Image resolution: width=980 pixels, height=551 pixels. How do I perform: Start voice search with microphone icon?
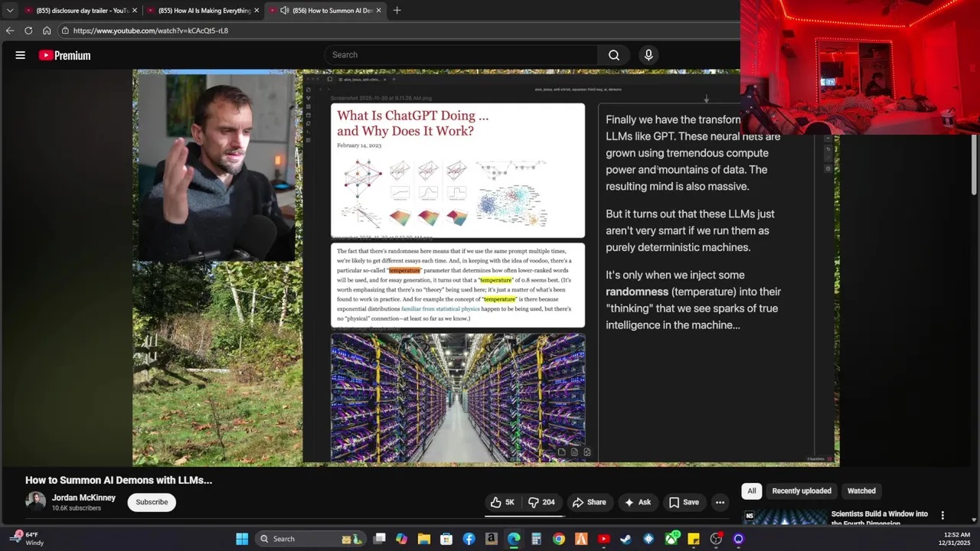point(648,55)
